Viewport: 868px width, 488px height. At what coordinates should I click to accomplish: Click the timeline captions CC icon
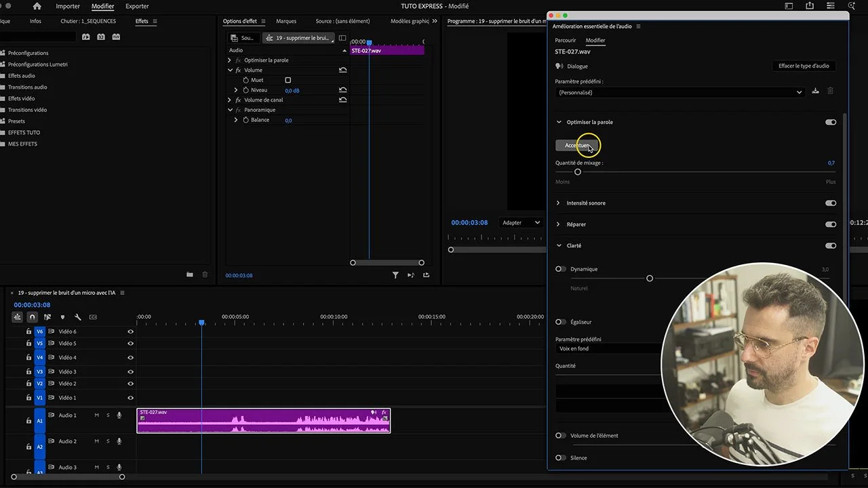93,317
